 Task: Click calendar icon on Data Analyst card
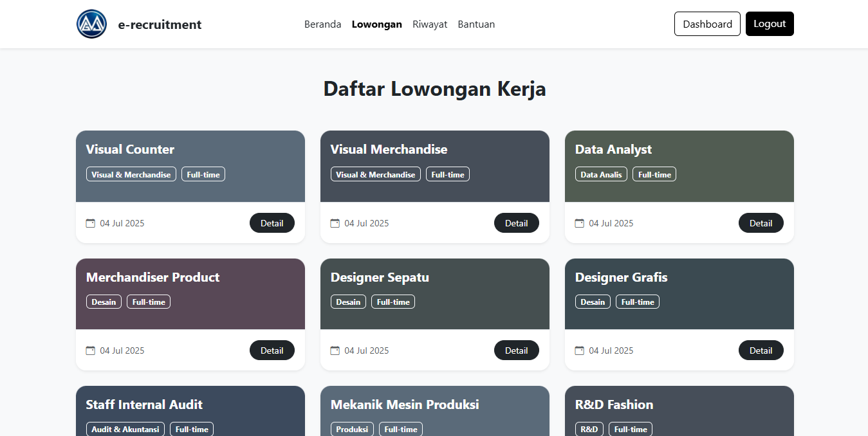[x=580, y=223]
